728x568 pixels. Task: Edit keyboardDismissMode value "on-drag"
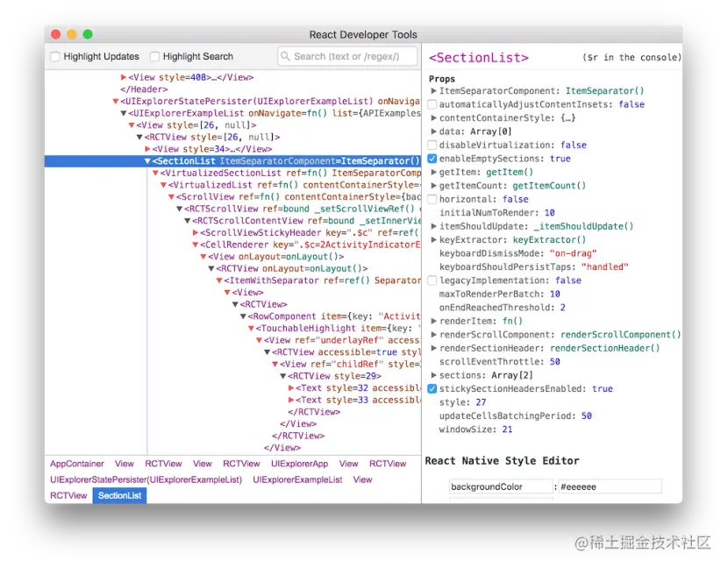[x=573, y=253]
